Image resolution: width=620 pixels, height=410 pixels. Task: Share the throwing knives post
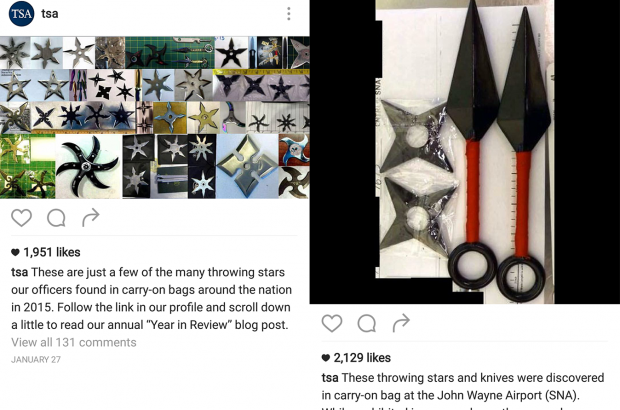401,323
